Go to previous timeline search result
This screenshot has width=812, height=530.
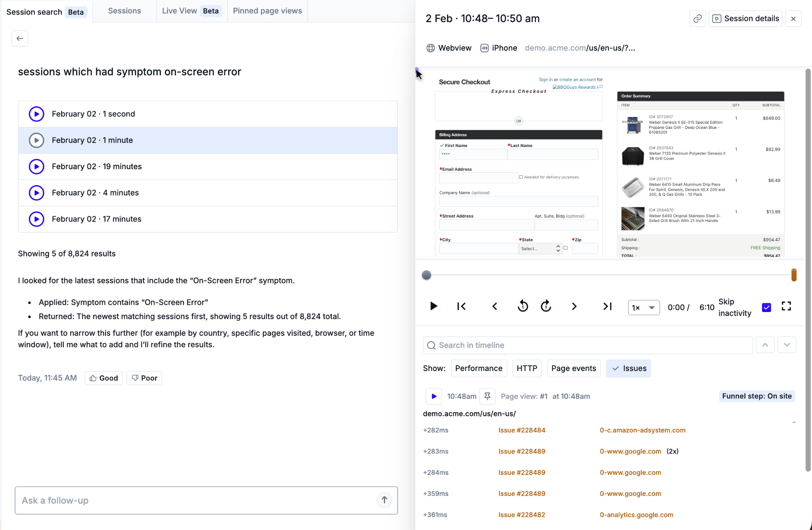[765, 345]
